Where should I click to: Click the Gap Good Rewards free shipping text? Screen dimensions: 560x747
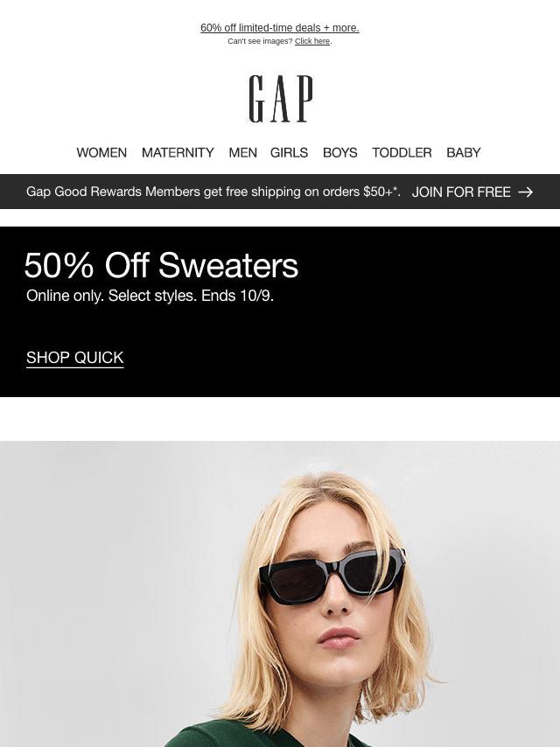coord(213,192)
